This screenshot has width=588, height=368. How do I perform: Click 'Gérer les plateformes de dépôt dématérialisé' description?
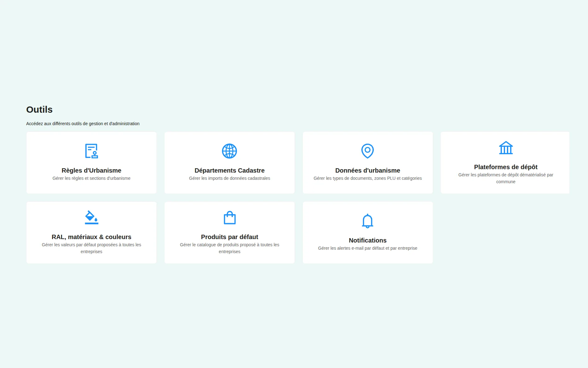click(506, 178)
